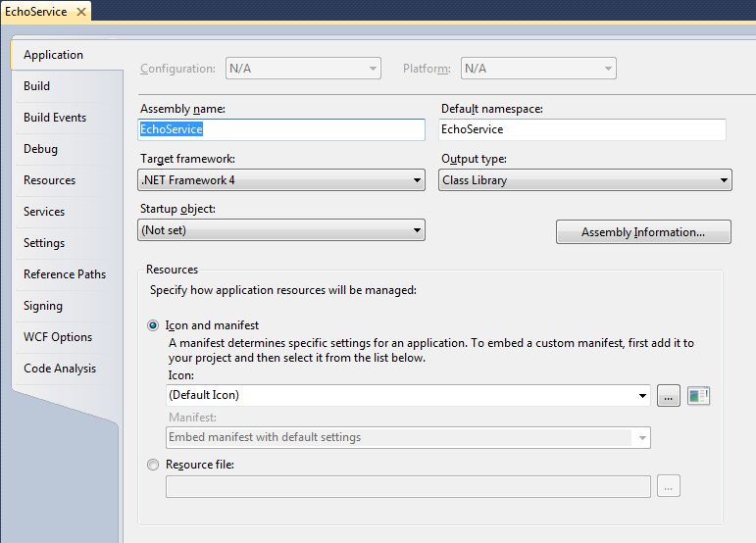The height and width of the screenshot is (543, 756).
Task: Open the Resources side tab
Action: 50,180
